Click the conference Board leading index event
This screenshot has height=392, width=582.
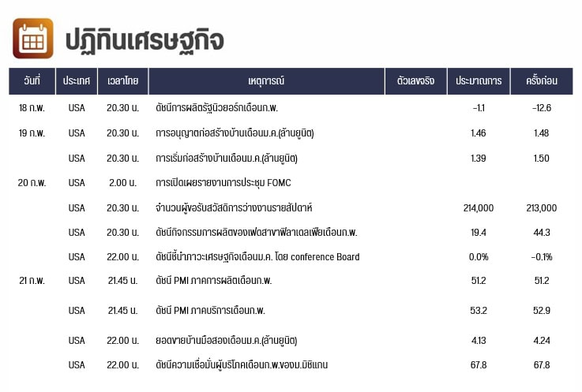[x=257, y=256]
